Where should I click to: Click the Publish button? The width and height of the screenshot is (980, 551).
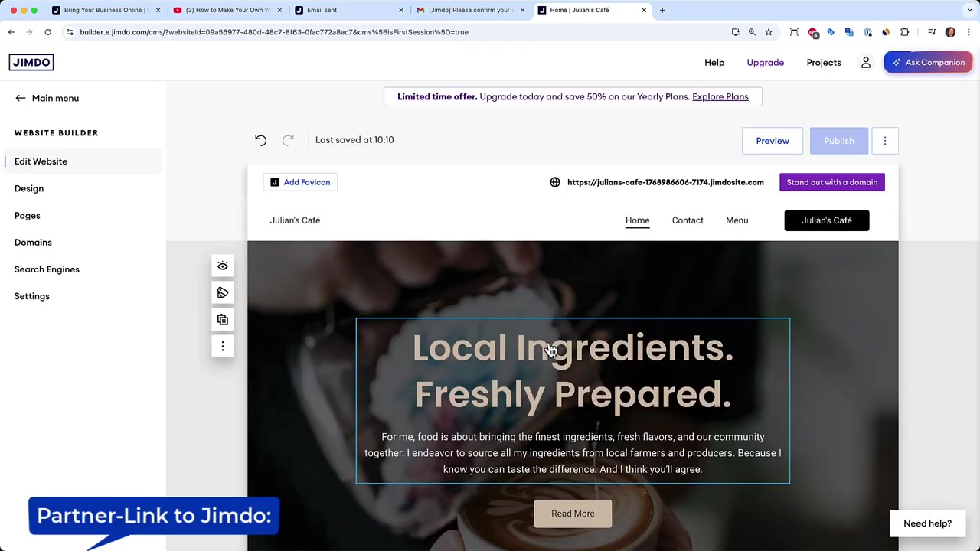(839, 141)
